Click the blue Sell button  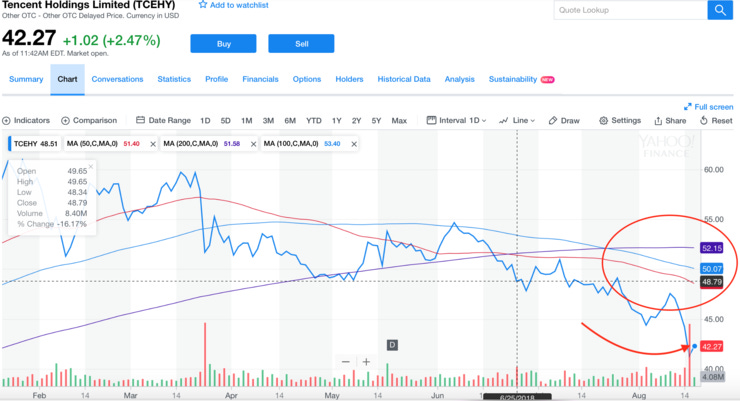[301, 43]
